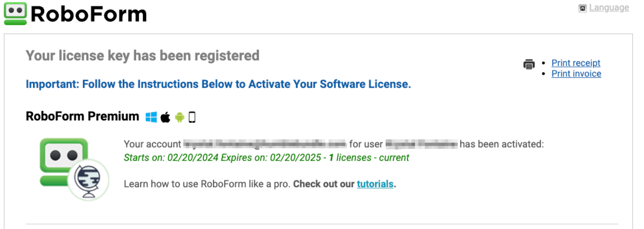This screenshot has width=644, height=229.
Task: Select the RoboForm Premium heading
Action: tap(82, 116)
